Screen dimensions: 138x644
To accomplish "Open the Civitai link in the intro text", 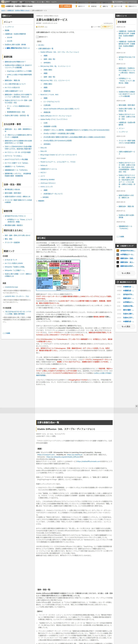I will [84, 380].
